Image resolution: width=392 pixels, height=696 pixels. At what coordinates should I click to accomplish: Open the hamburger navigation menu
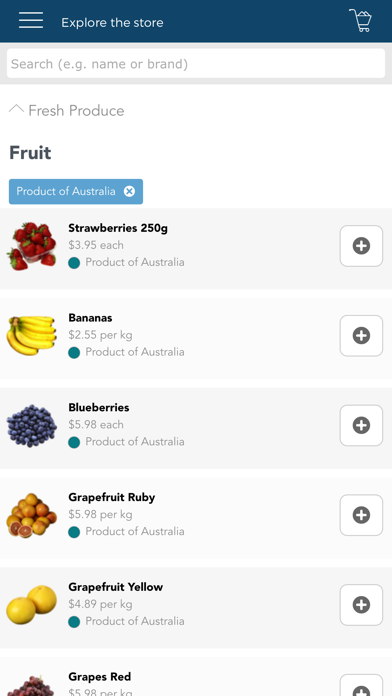click(31, 21)
